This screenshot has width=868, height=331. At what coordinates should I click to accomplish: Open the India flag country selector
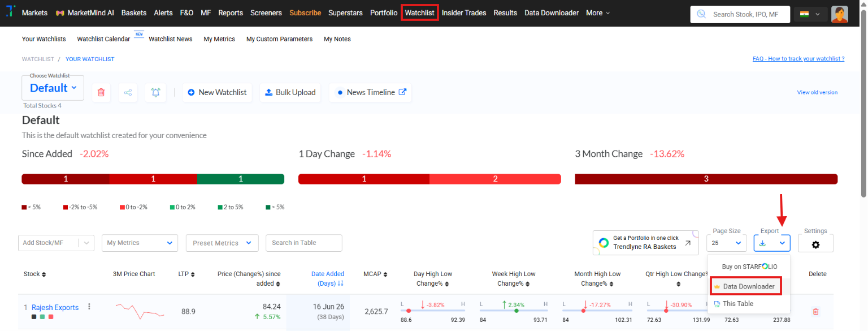tap(810, 14)
